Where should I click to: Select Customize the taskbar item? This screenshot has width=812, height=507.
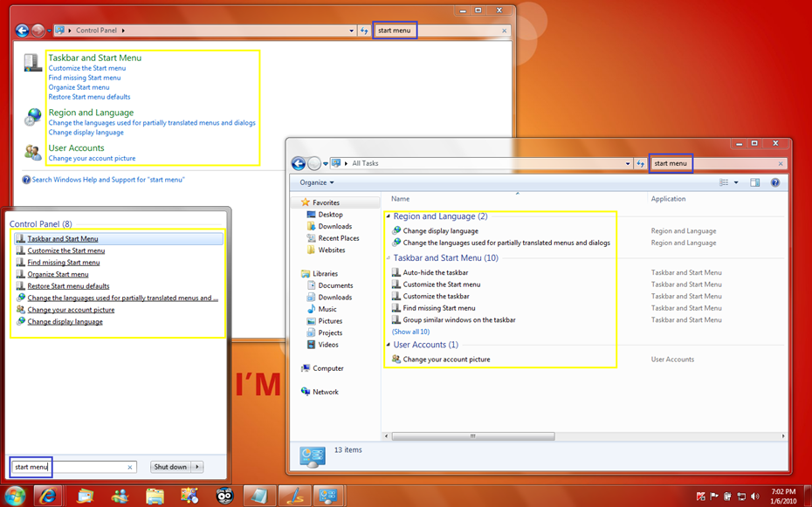[x=436, y=297]
